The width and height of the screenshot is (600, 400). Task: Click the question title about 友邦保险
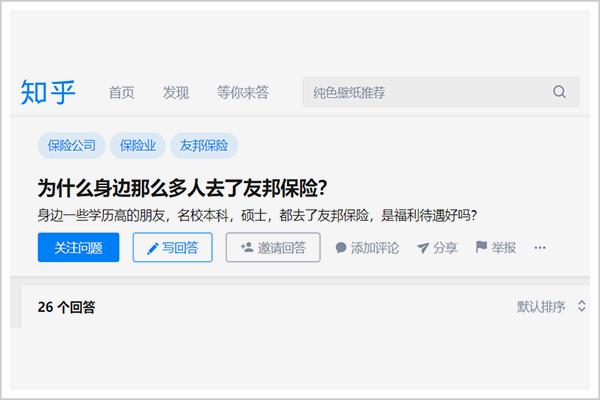182,188
